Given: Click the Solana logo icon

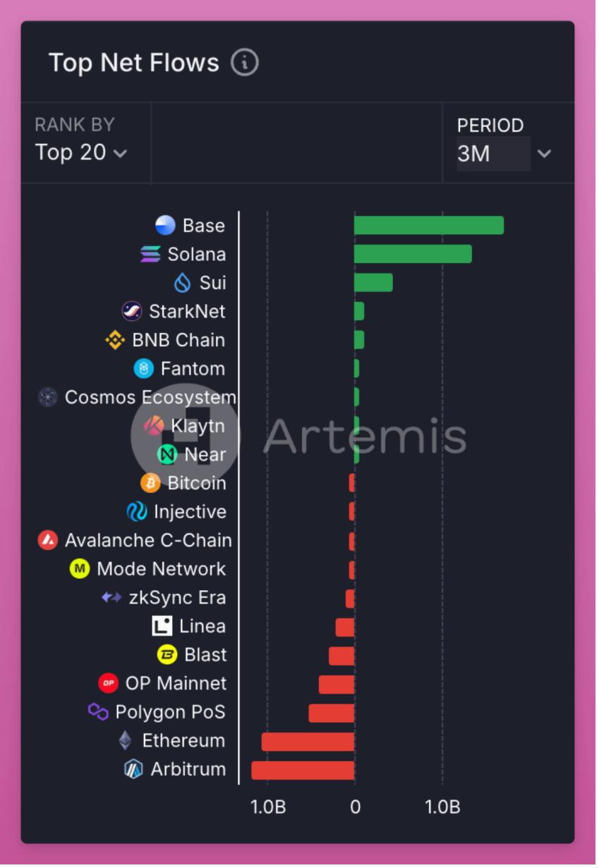Looking at the screenshot, I should click(150, 255).
